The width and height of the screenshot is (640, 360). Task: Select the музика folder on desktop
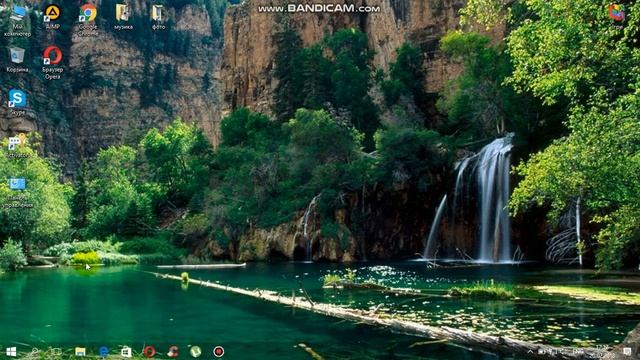coord(123,17)
